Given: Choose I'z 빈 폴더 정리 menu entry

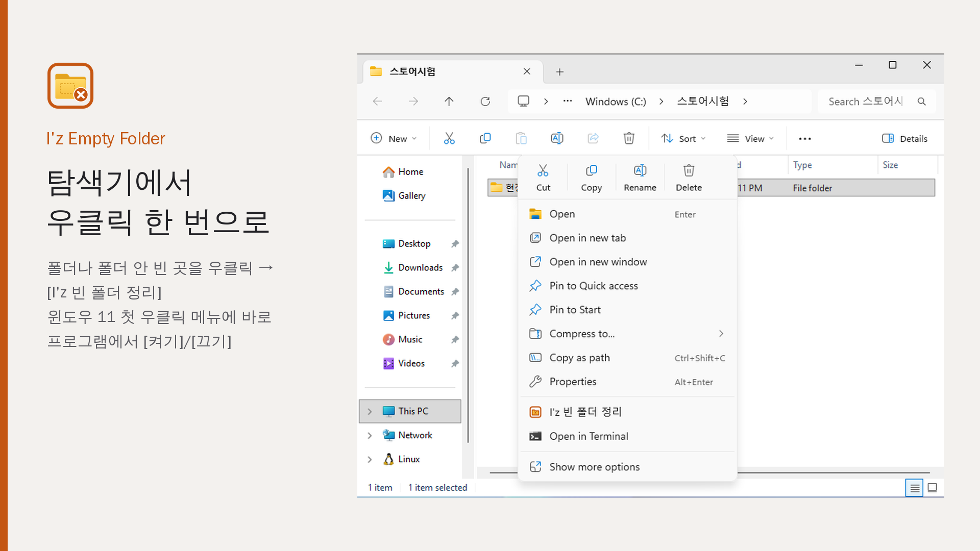Looking at the screenshot, I should pos(627,412).
